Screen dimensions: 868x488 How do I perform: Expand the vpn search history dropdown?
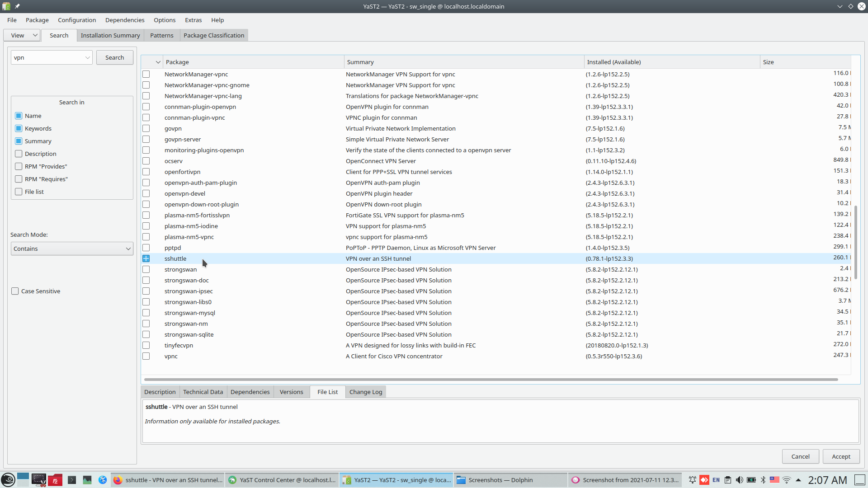(87, 57)
